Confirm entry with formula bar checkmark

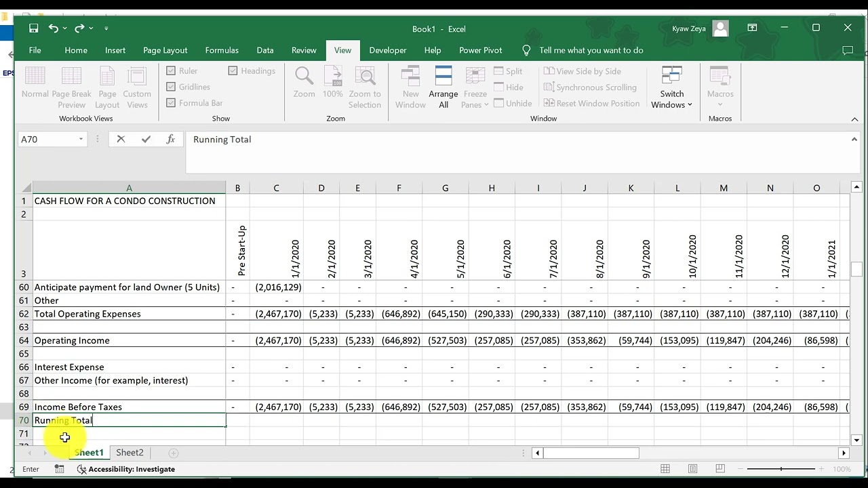146,139
